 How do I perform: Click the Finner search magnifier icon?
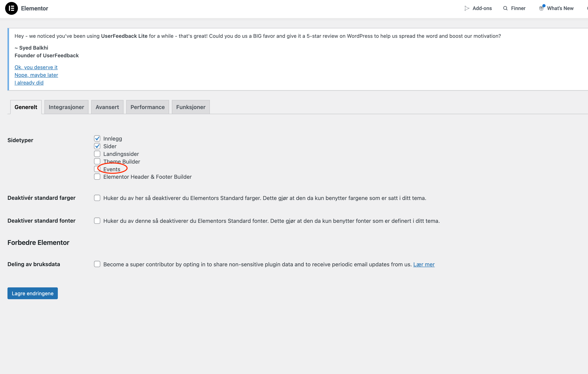tap(505, 8)
